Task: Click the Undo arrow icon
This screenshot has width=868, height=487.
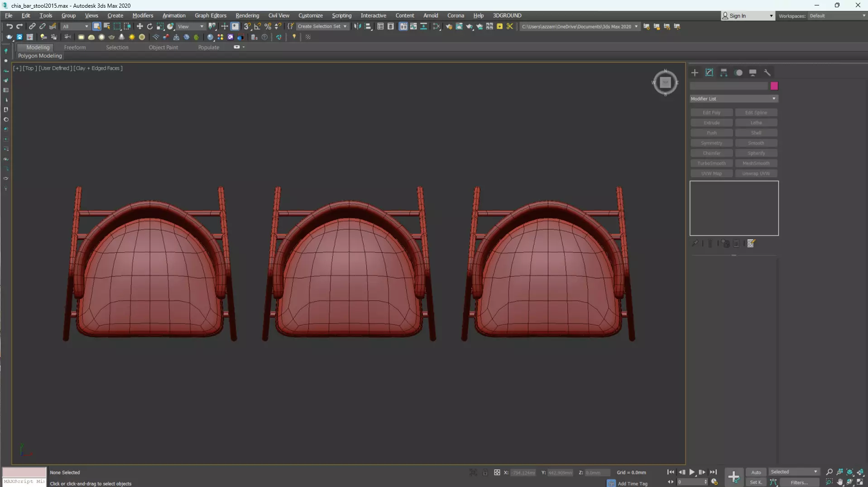Action: (9, 26)
